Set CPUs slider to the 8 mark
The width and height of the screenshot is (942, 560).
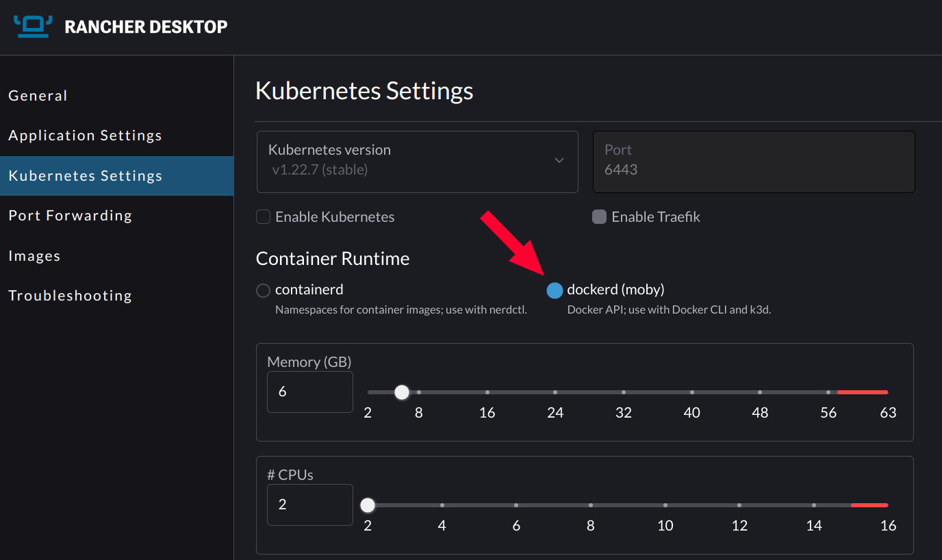click(x=591, y=505)
